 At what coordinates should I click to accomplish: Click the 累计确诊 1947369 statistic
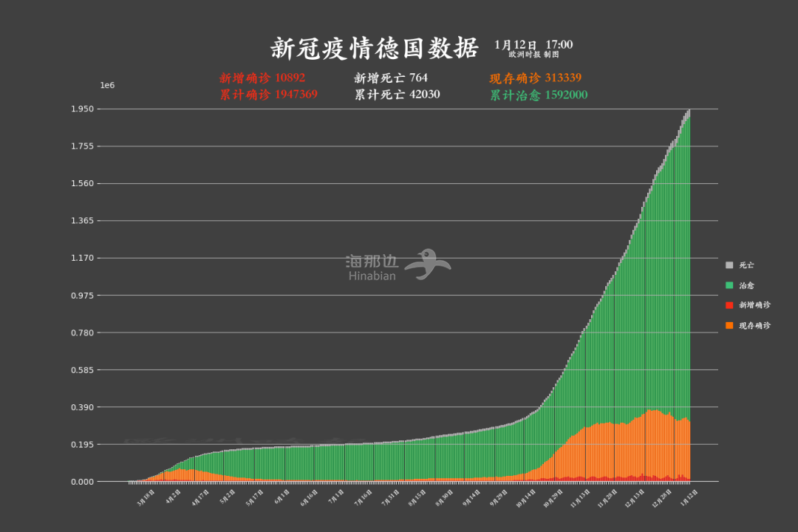point(269,95)
